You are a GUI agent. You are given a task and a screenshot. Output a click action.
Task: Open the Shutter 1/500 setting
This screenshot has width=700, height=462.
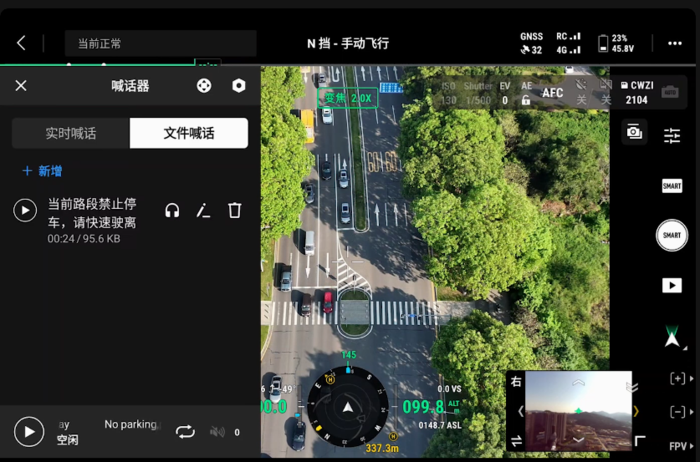pyautogui.click(x=478, y=93)
